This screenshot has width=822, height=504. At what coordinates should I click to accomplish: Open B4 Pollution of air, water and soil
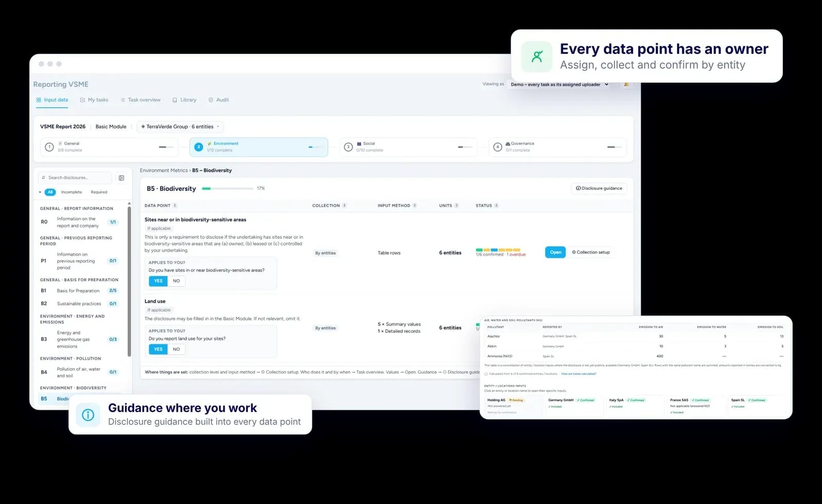pos(79,372)
